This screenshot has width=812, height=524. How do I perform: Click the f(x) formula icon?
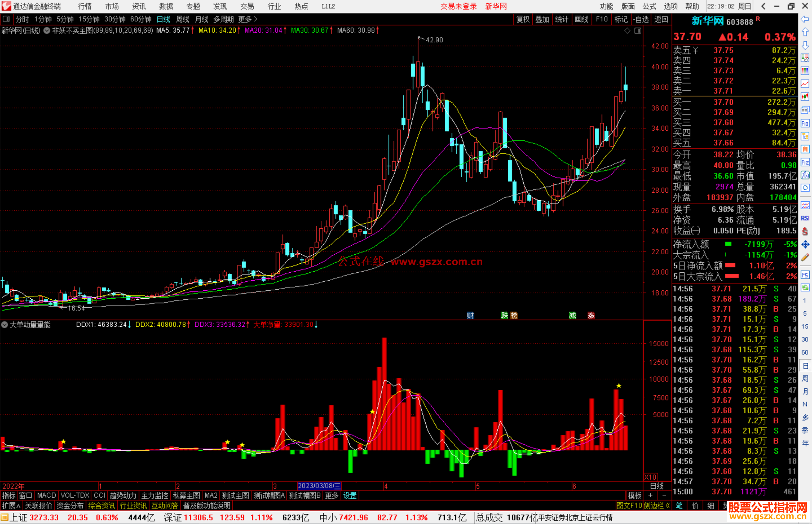(x=805, y=175)
